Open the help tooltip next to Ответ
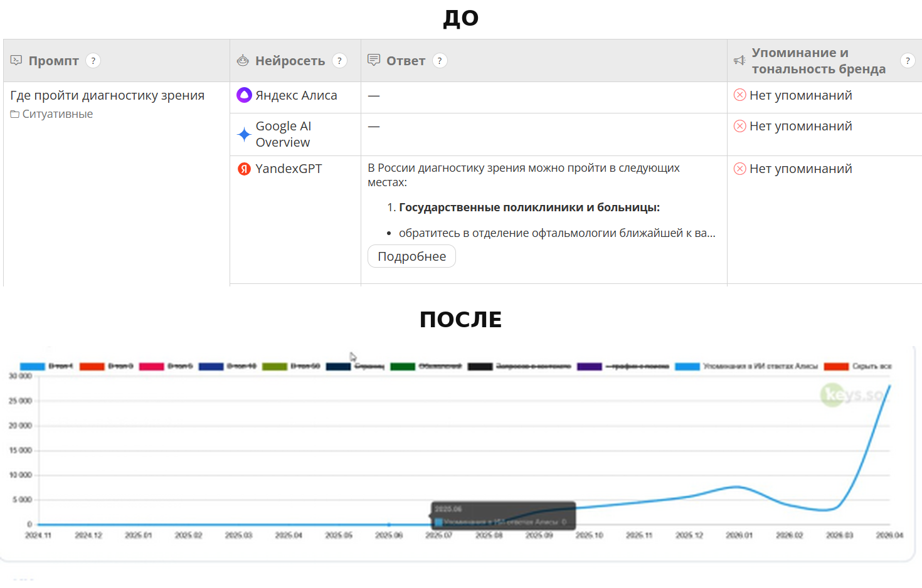Screen dimensions: 922x588 (x=440, y=60)
